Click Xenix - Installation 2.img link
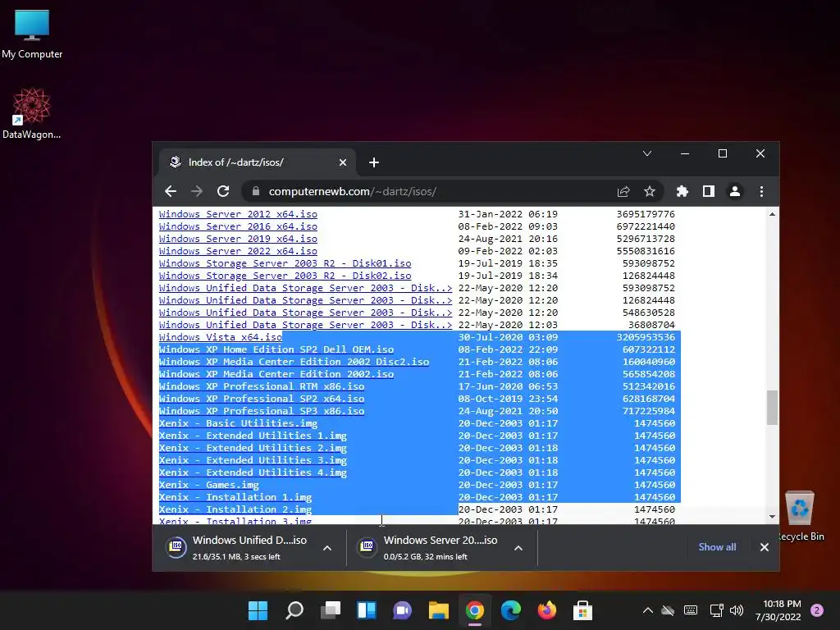The image size is (840, 630). pos(235,510)
